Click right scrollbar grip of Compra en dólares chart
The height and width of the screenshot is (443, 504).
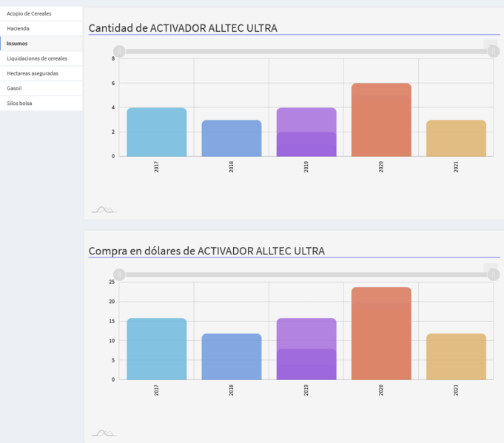click(x=494, y=274)
